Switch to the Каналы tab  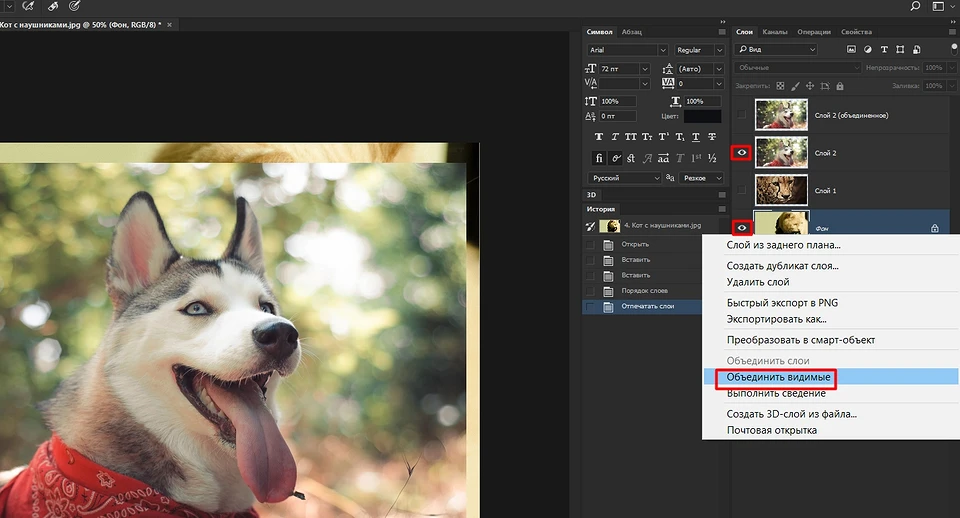tap(775, 32)
